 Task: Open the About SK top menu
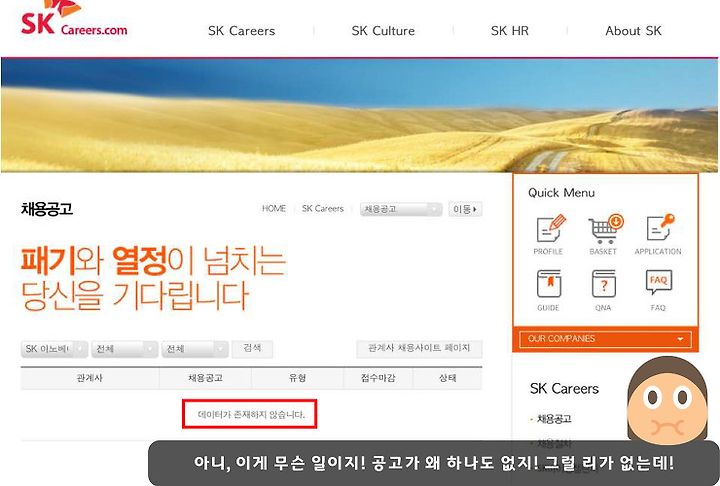[633, 31]
